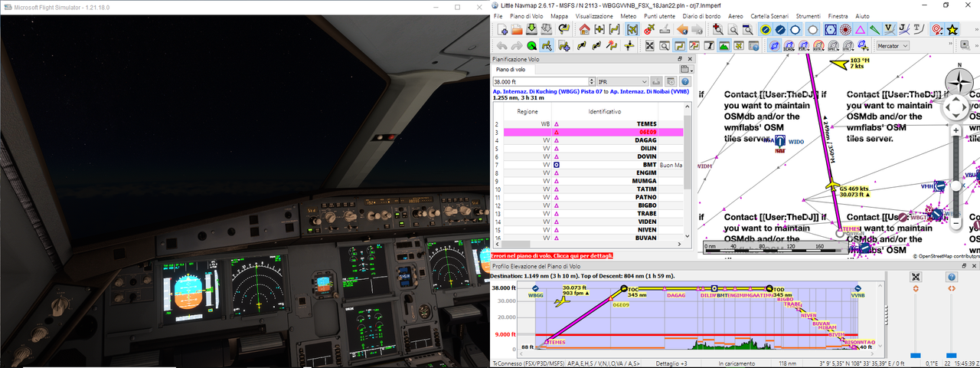This screenshot has height=368, width=980.
Task: Toggle the center aircraft icon
Action: point(632,29)
